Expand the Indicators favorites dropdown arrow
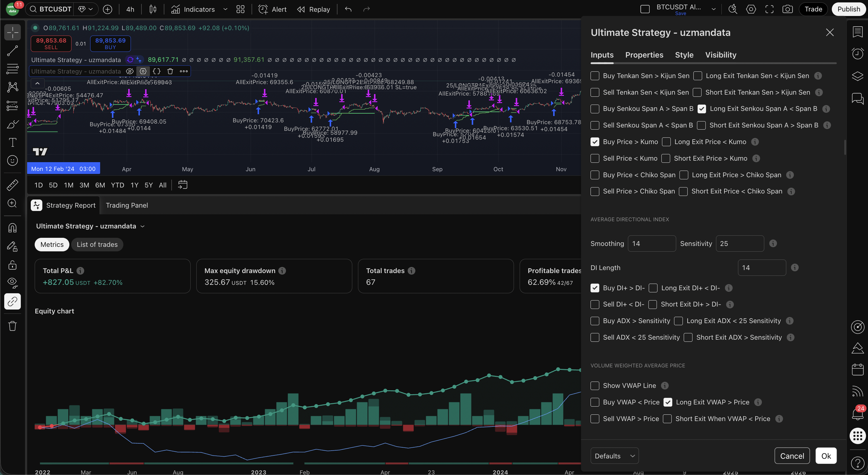Viewport: 868px width, 475px height. click(225, 9)
